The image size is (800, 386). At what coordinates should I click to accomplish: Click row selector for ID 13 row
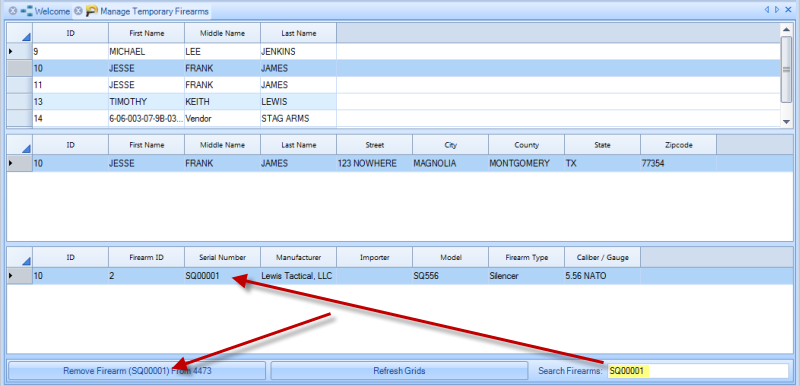pos(19,101)
